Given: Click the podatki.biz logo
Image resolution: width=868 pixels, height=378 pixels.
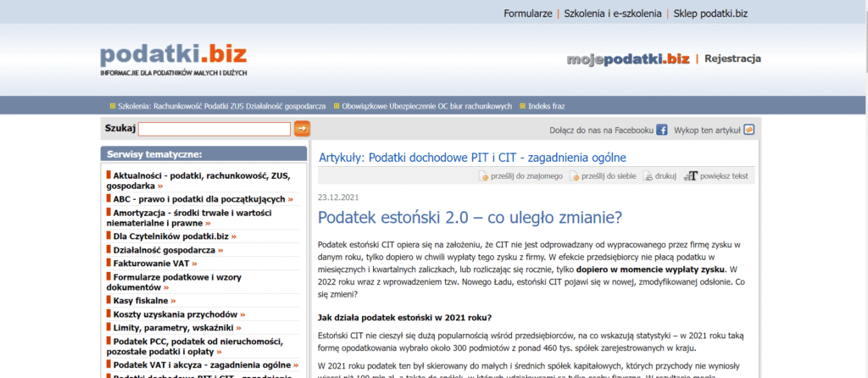Looking at the screenshot, I should 173,56.
